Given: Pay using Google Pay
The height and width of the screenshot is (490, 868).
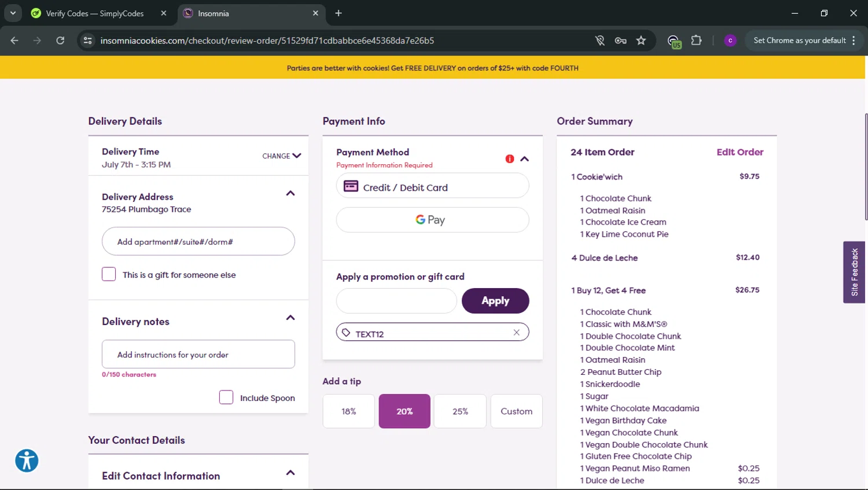Looking at the screenshot, I should click(x=433, y=220).
